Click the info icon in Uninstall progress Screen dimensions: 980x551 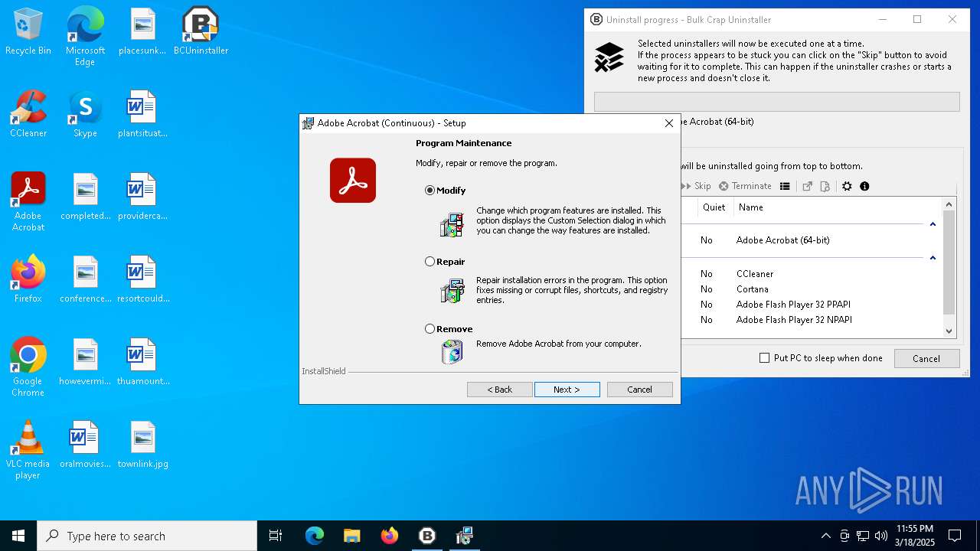pos(864,186)
